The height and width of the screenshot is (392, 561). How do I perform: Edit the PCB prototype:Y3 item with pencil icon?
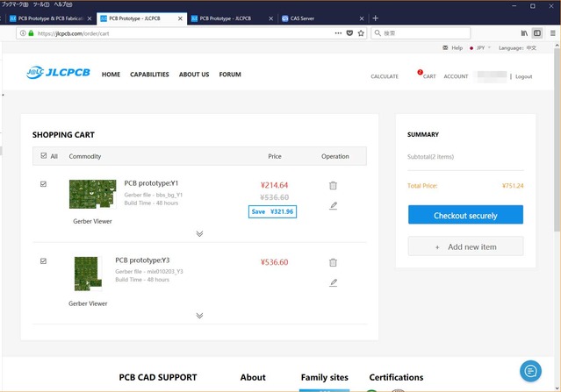333,282
